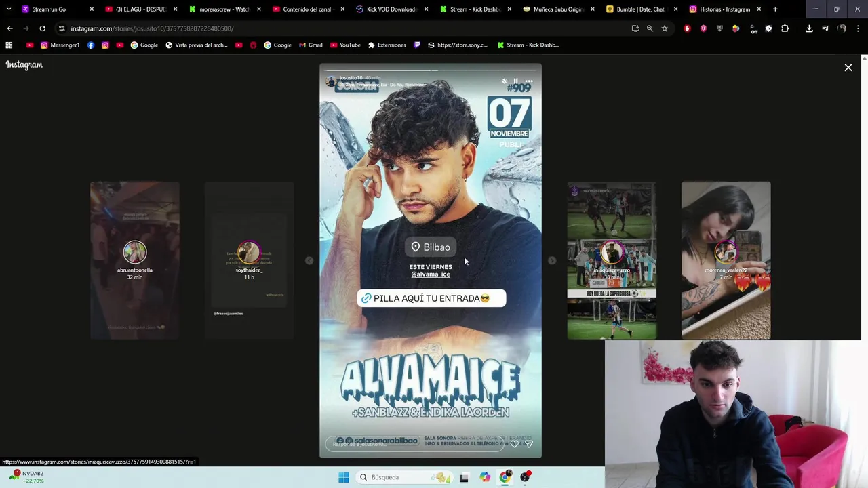Open Chrome from the taskbar
868x488 pixels.
tap(505, 477)
